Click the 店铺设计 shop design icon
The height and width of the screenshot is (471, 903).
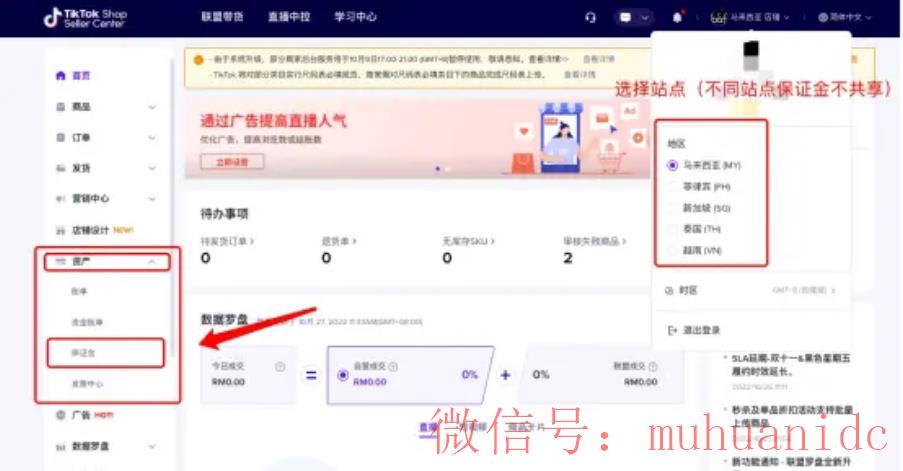pos(60,230)
